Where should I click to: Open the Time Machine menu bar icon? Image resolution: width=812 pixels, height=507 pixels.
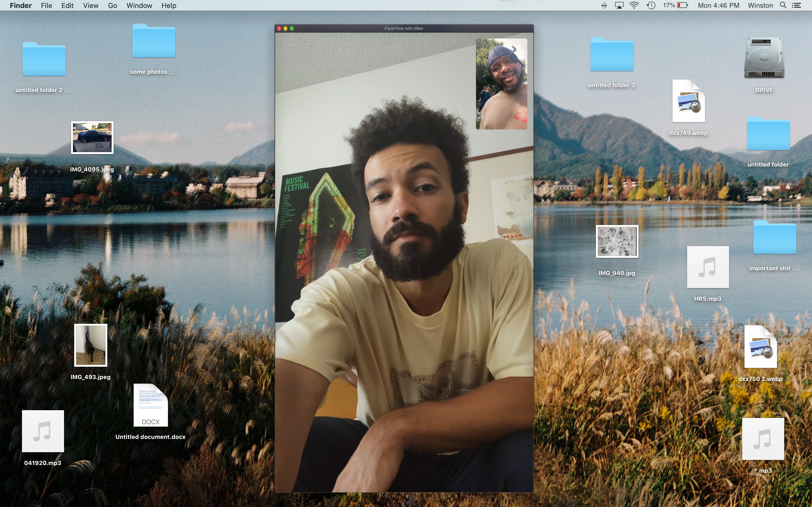click(x=651, y=5)
